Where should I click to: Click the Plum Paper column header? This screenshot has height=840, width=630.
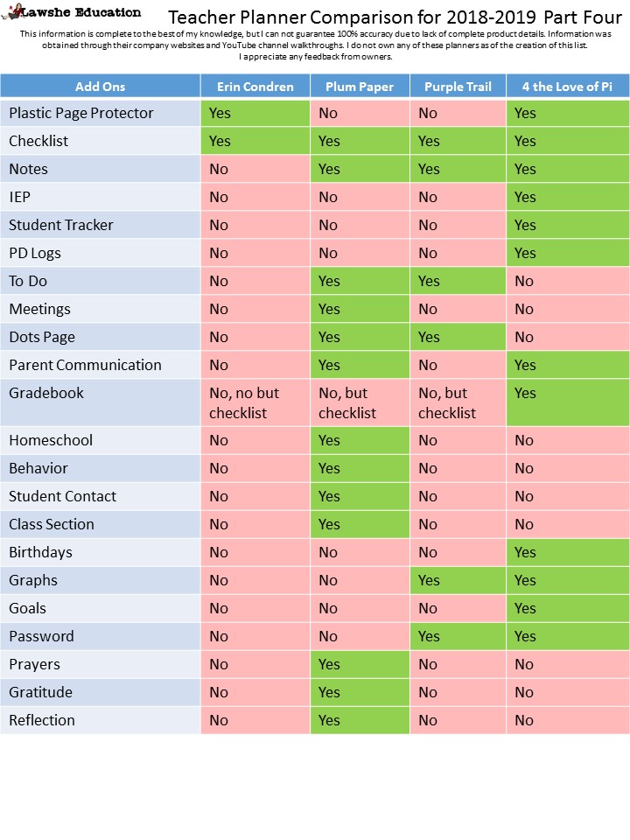coord(360,86)
